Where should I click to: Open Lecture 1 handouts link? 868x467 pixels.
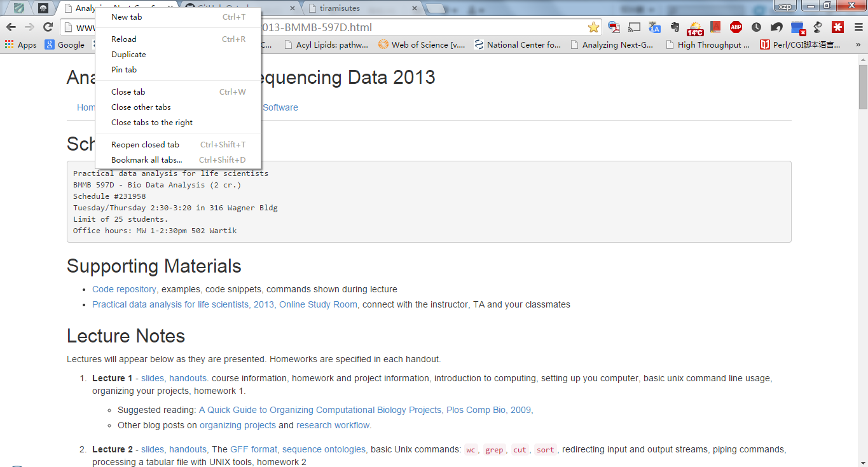(x=189, y=378)
